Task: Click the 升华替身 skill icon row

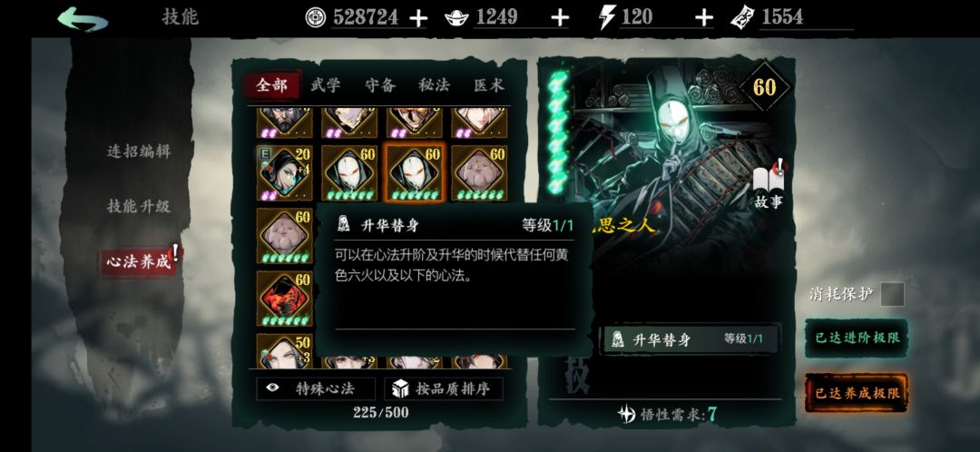Action: [690, 339]
